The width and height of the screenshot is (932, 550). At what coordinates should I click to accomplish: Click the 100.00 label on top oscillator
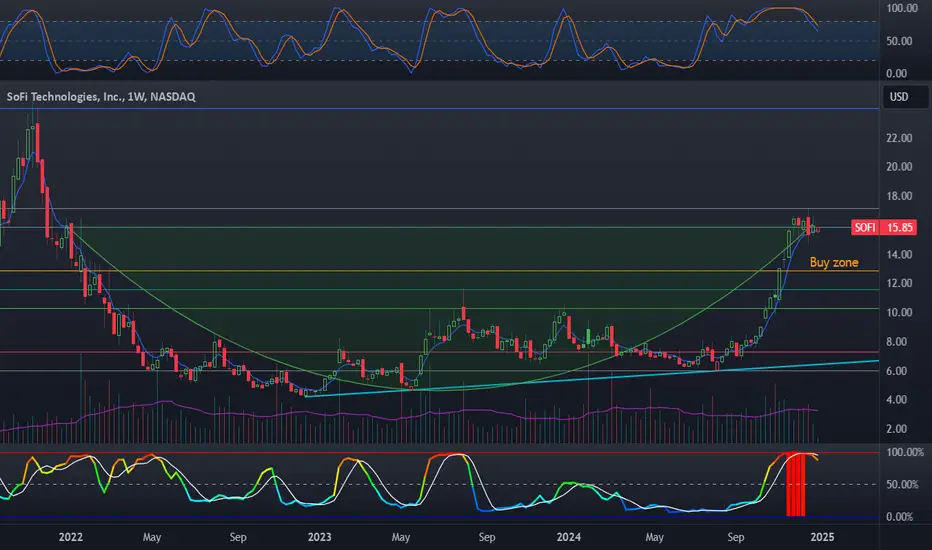click(902, 8)
